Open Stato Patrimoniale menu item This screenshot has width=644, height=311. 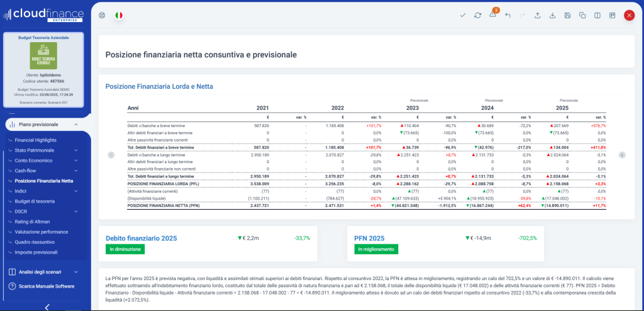pos(35,150)
